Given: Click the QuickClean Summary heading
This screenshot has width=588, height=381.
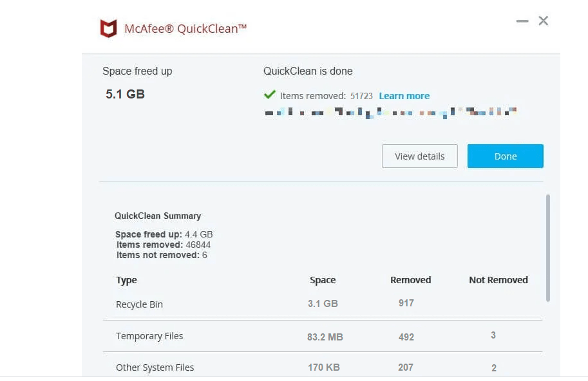Looking at the screenshot, I should tap(158, 216).
